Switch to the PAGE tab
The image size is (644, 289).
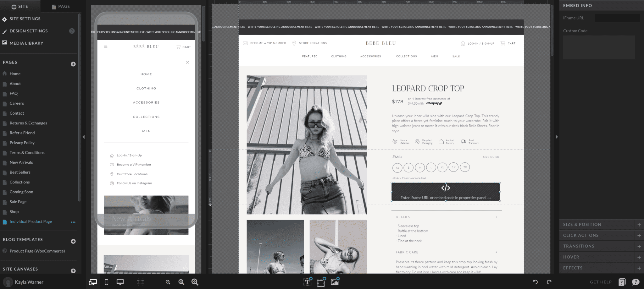[61, 6]
